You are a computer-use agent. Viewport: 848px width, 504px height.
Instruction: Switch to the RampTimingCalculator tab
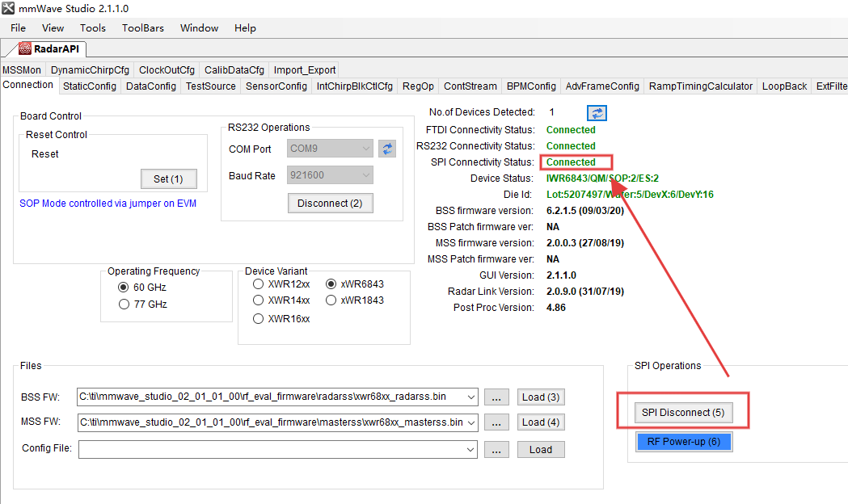click(700, 86)
